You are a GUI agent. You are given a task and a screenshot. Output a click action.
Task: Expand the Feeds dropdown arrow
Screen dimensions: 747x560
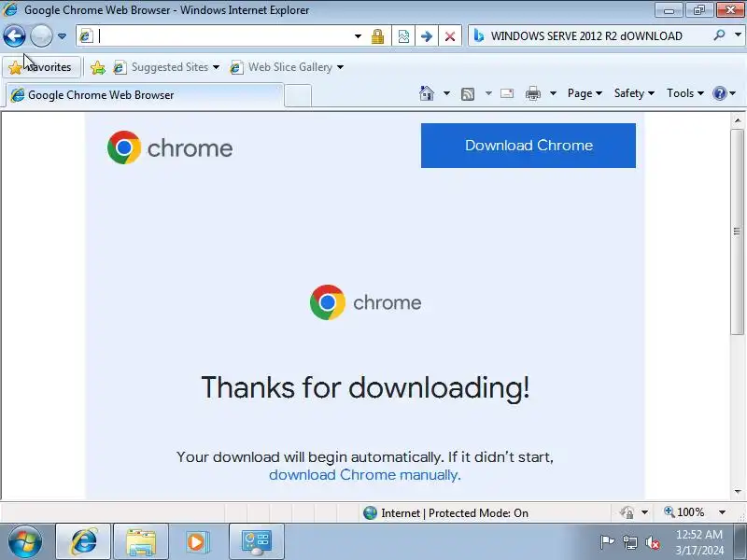point(488,93)
